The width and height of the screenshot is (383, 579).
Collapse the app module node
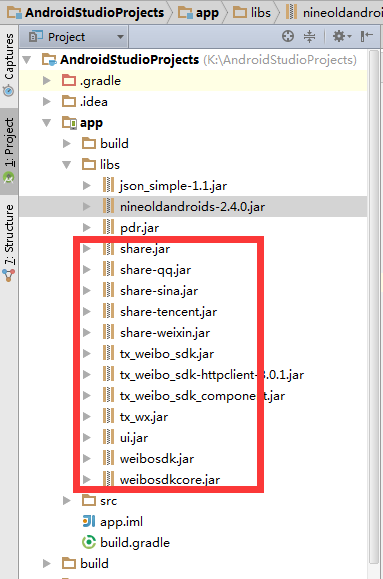tap(47, 123)
